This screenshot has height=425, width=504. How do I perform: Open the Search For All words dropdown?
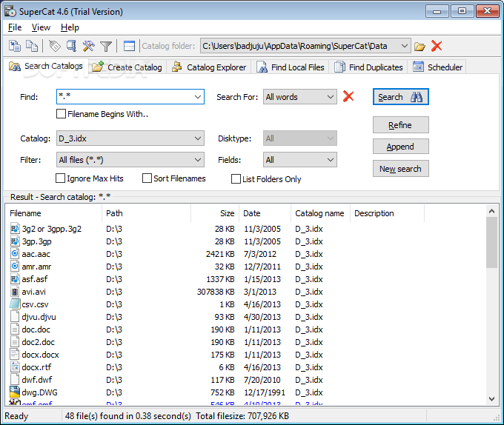[x=330, y=96]
